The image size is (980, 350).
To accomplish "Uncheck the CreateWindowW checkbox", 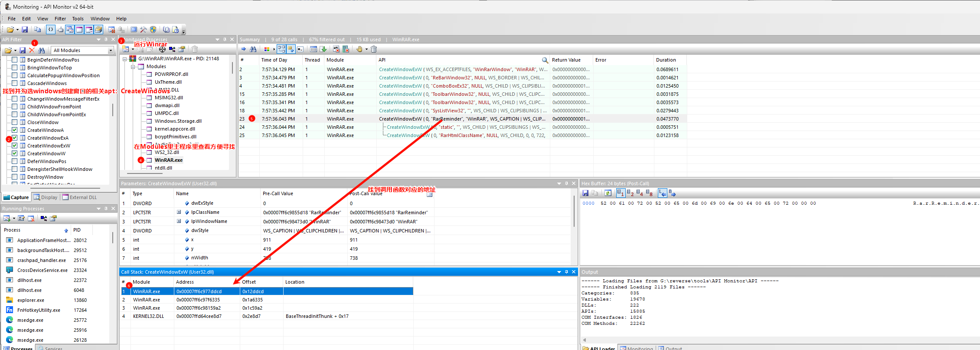I will point(14,154).
